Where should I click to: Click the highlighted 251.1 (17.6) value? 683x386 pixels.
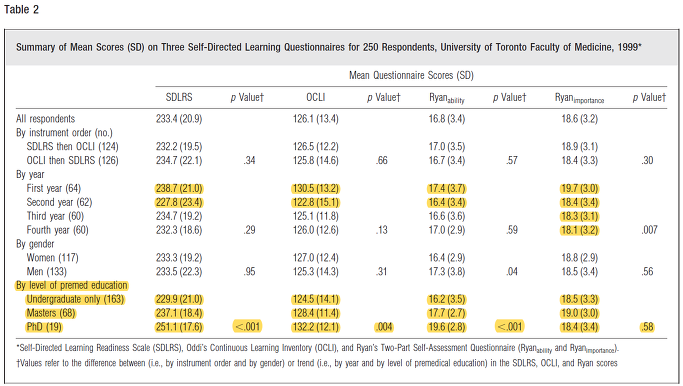[179, 327]
